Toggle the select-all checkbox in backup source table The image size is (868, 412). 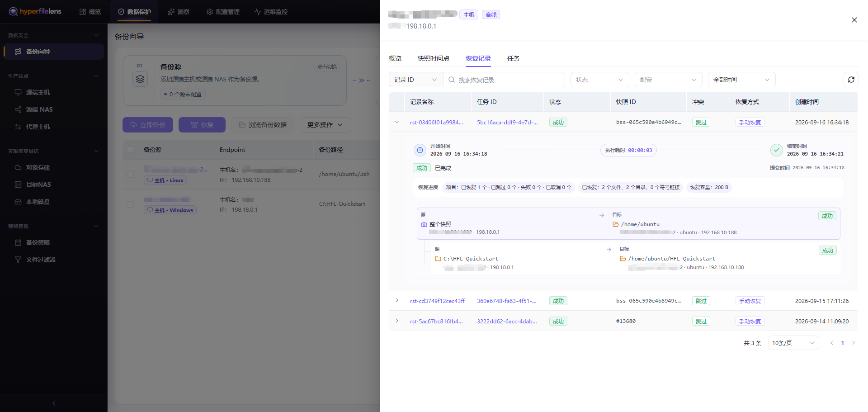coord(130,150)
